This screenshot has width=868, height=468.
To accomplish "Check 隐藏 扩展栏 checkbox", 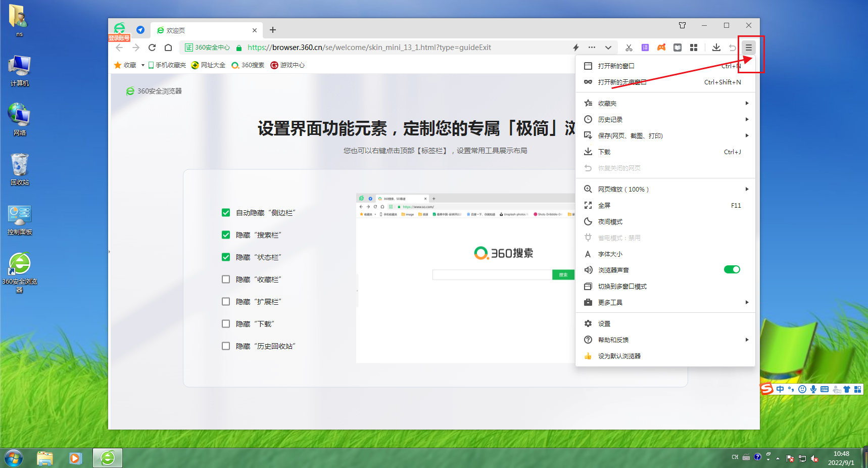I will (226, 302).
